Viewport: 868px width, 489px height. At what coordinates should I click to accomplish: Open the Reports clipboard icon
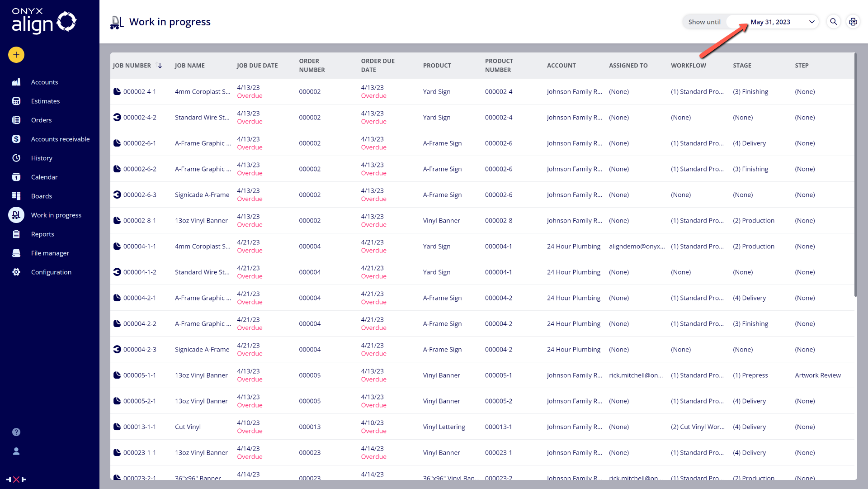point(16,234)
